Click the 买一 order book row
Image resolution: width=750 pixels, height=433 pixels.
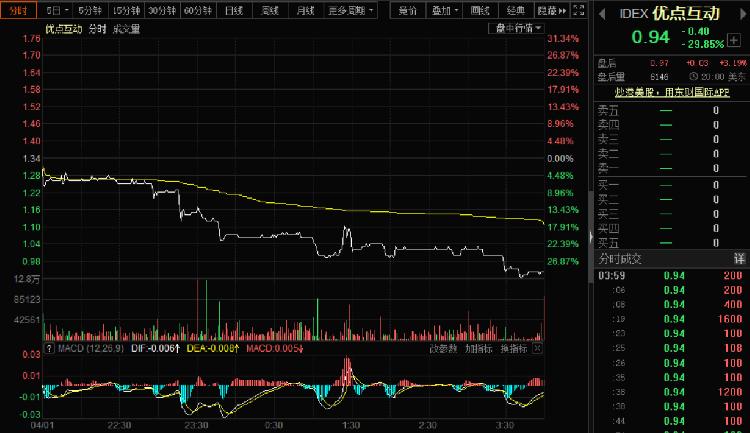pos(671,185)
